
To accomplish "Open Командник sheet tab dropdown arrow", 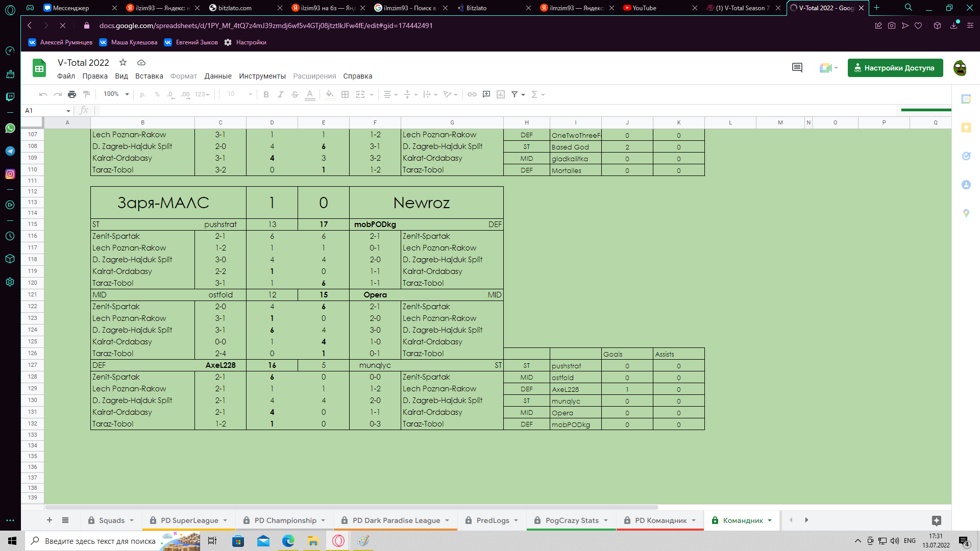I will [770, 520].
